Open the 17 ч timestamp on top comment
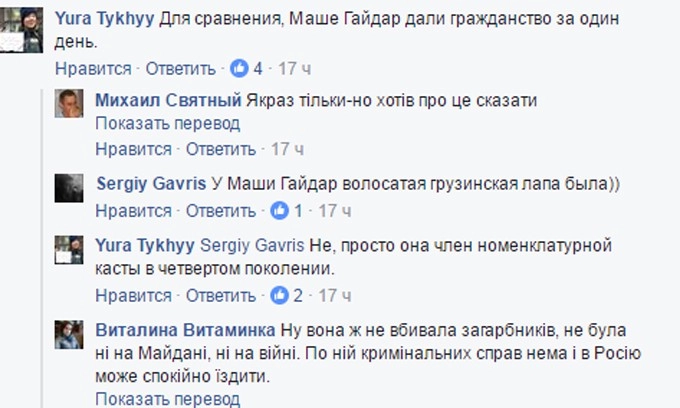This screenshot has height=408, width=680. (x=293, y=69)
